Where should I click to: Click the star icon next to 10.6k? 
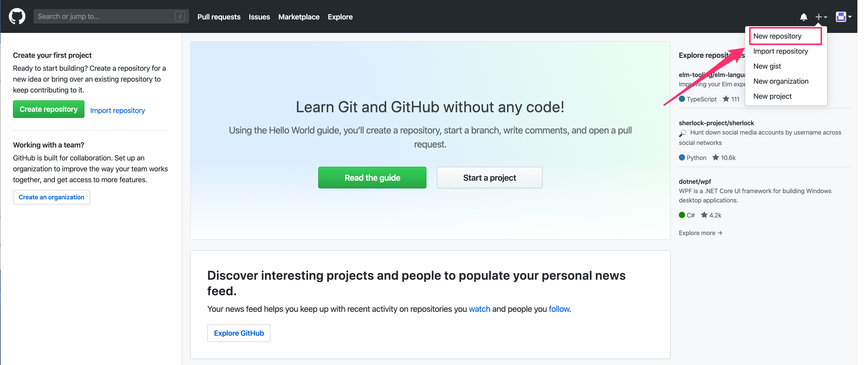coord(715,157)
